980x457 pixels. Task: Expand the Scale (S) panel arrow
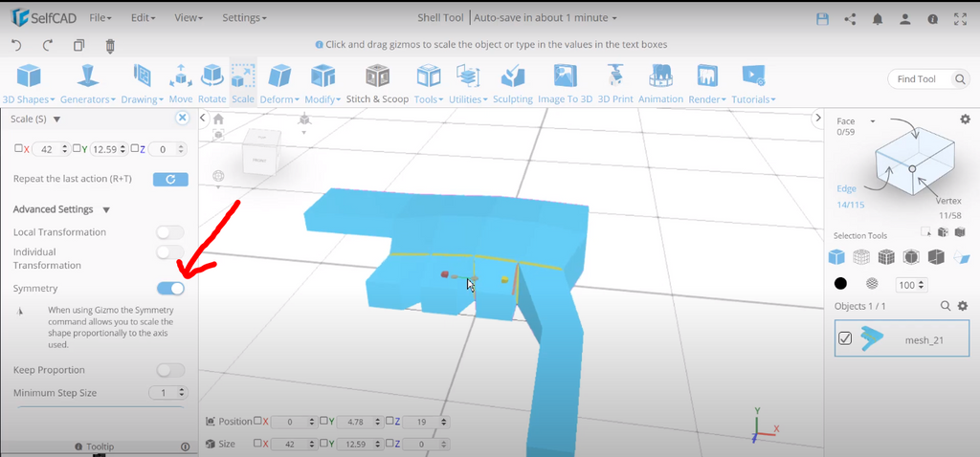(56, 119)
